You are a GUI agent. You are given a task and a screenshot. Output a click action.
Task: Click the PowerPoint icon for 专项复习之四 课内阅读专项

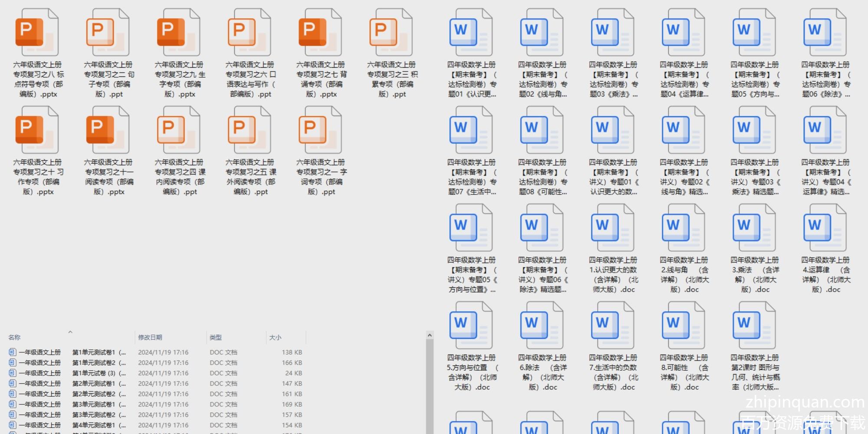(178, 130)
